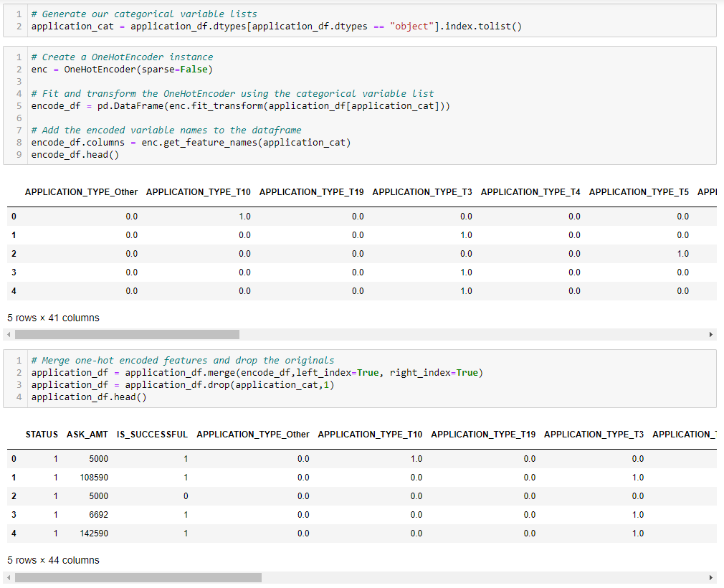
Task: Click row index 3 of the bottom table
Action: point(14,515)
